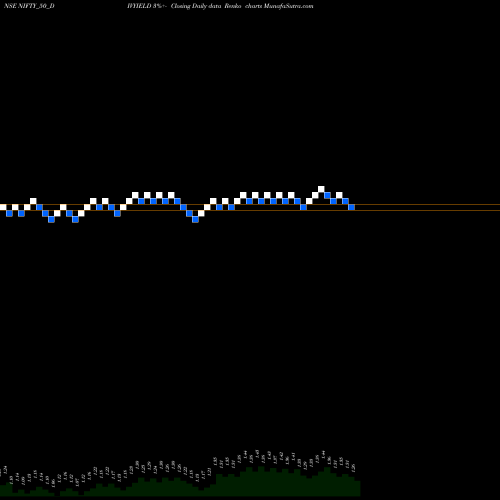500x500 pixels.
Task: Click the NSE NIFTY_50_D symbol title
Action: 29,6
